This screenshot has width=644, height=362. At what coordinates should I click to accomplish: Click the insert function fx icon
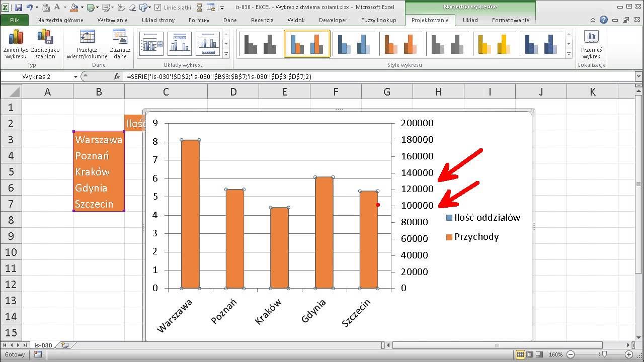click(117, 76)
